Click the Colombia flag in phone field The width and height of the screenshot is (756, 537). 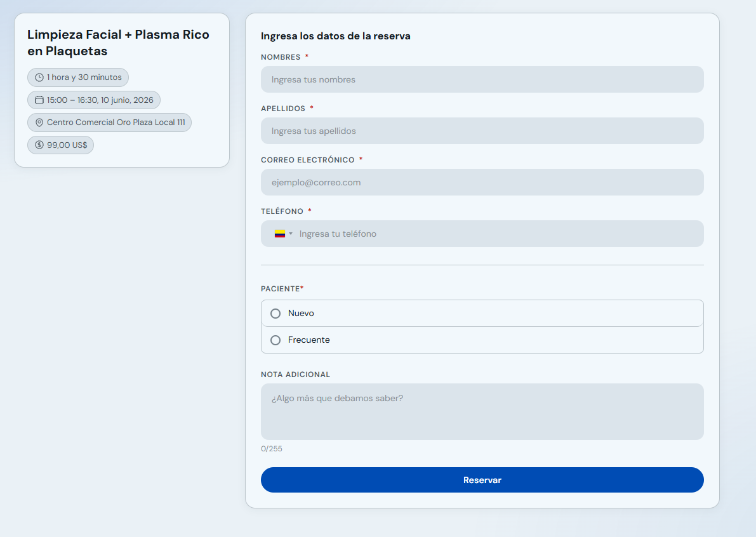tap(280, 234)
